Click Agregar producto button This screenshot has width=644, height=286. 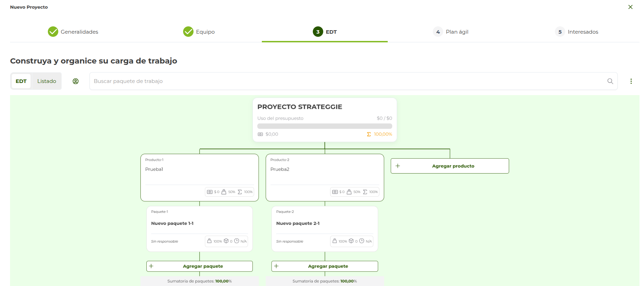[x=449, y=166]
